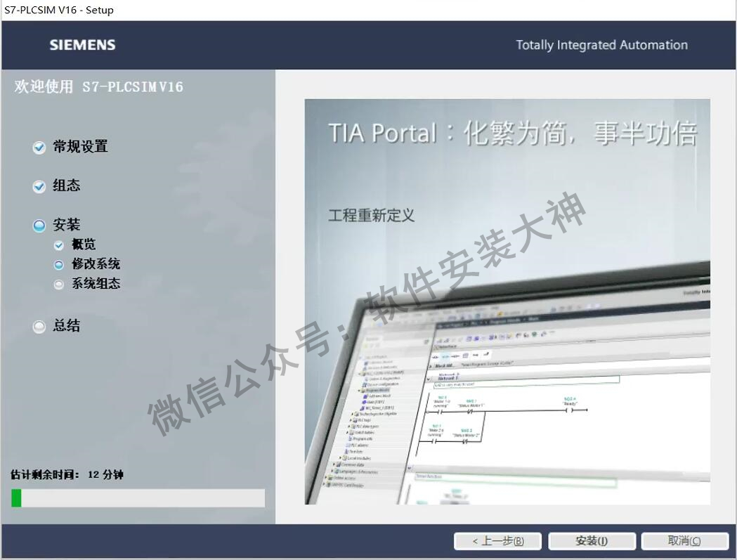Click the installation progress bar

(x=138, y=498)
